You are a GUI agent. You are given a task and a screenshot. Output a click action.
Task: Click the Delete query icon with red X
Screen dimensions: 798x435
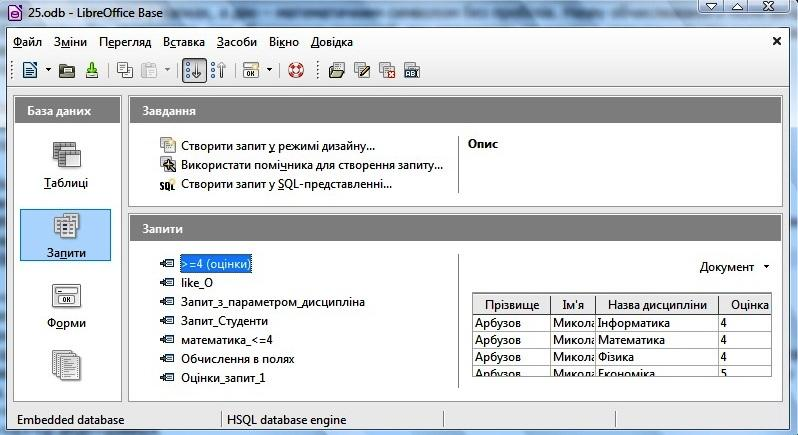(387, 70)
